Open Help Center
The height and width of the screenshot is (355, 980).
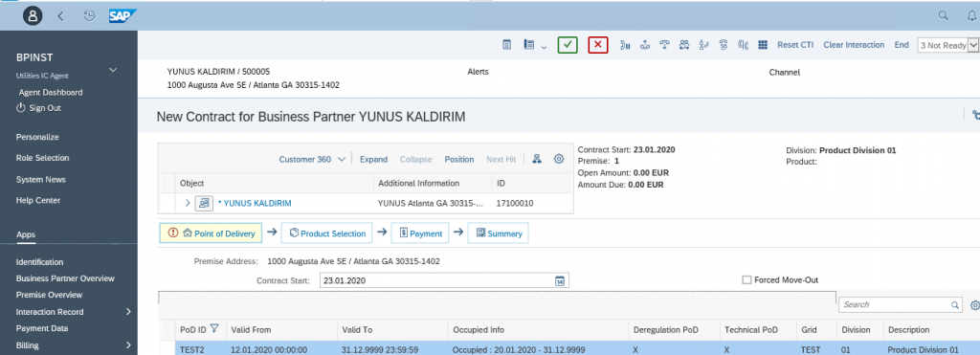point(38,201)
